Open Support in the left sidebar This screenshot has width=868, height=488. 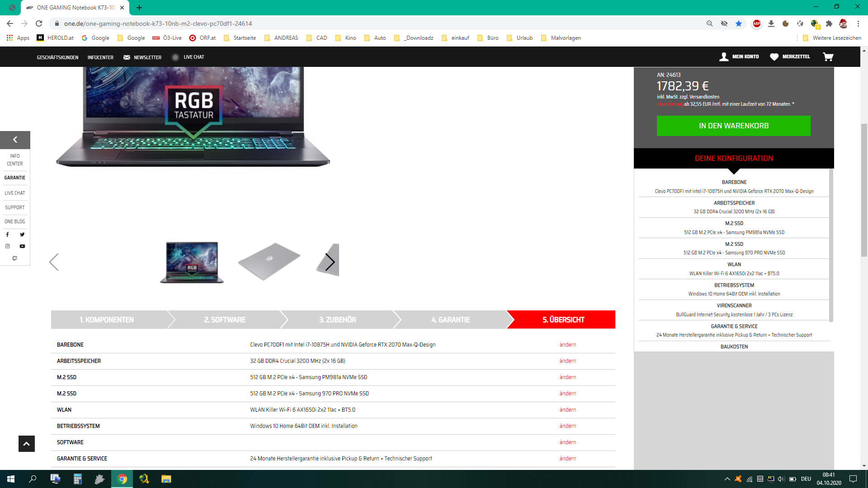pos(15,208)
